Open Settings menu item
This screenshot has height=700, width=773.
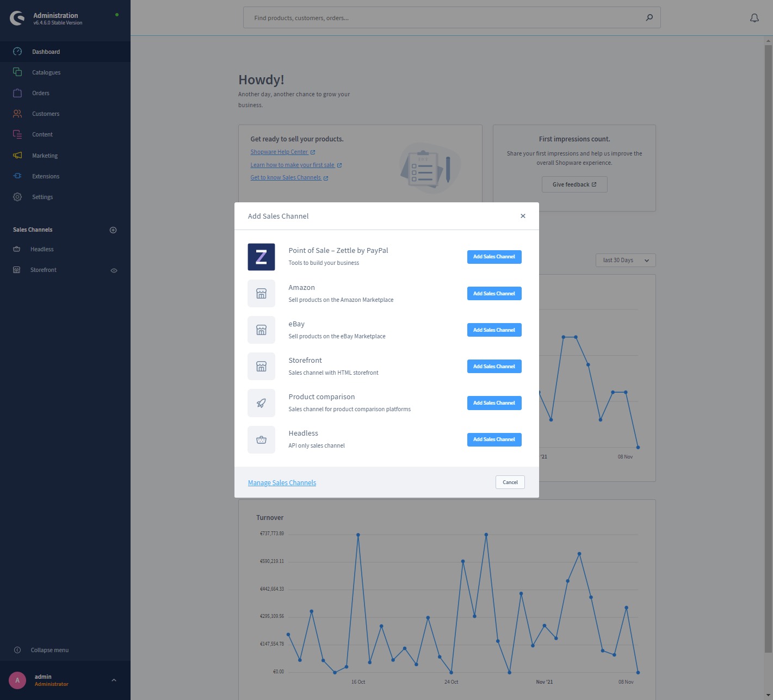pos(65,197)
